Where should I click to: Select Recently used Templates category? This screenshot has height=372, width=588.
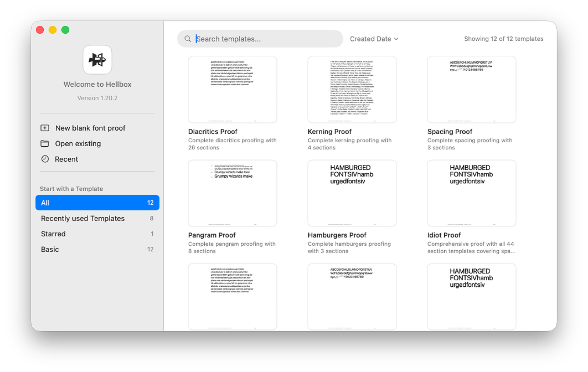[97, 218]
